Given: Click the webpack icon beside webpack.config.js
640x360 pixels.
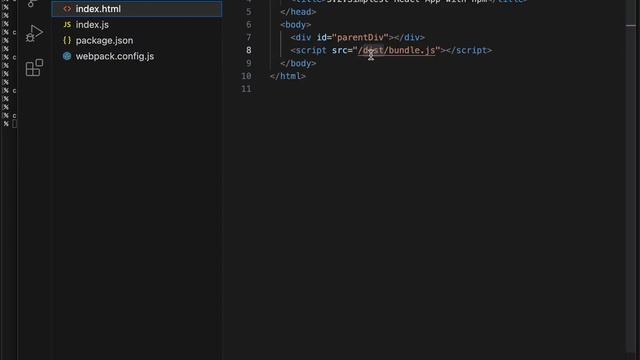Looking at the screenshot, I should (x=67, y=56).
